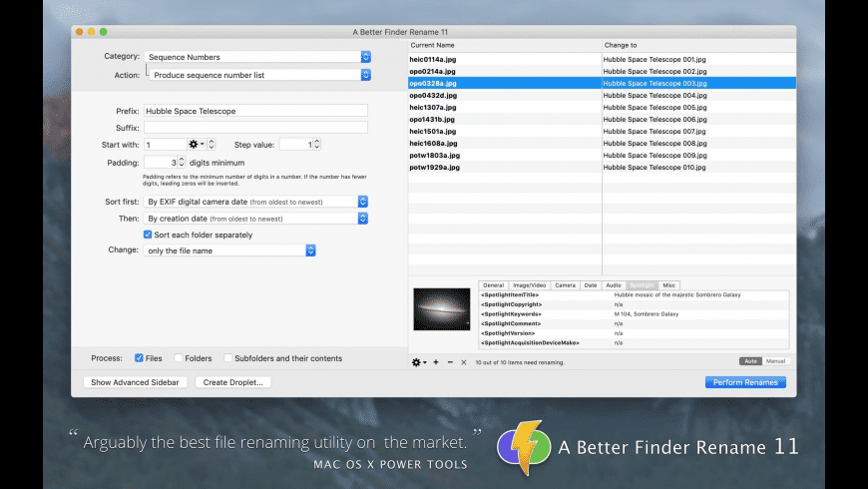Open the Action dropdown

(x=259, y=75)
